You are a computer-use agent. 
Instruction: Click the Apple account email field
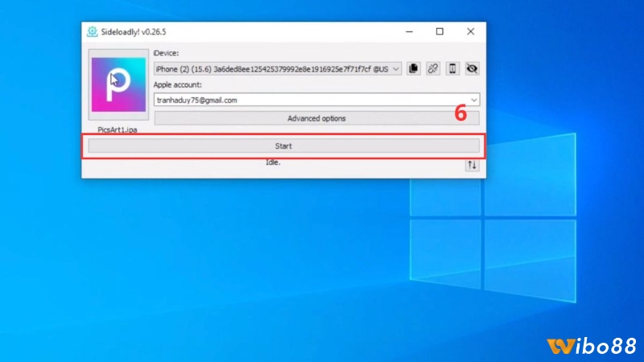[x=316, y=100]
